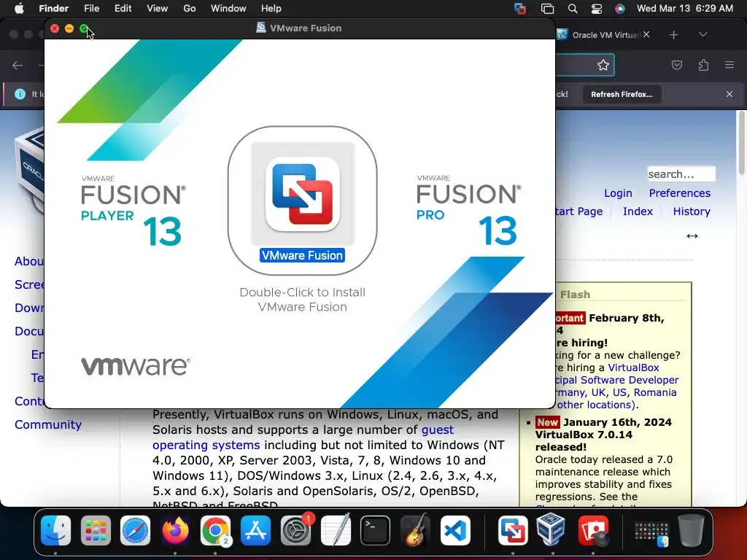Image resolution: width=747 pixels, height=560 pixels.
Task: Bookmark this page with the star icon
Action: coord(603,65)
